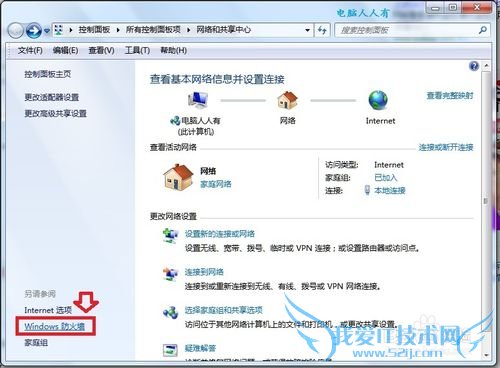Select 所有控制面板项 breadcrumb
Screen dimensions: 500x368
click(153, 30)
